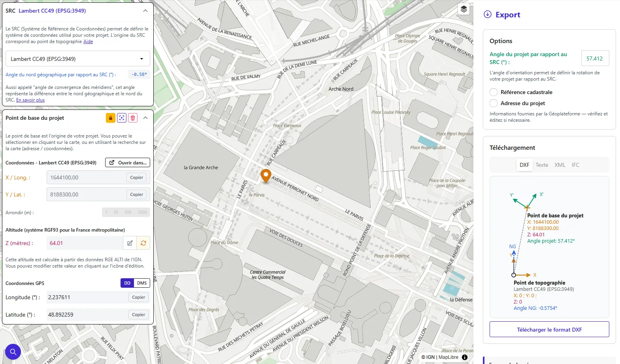Open the map layers icon
The height and width of the screenshot is (364, 620).
(x=464, y=9)
